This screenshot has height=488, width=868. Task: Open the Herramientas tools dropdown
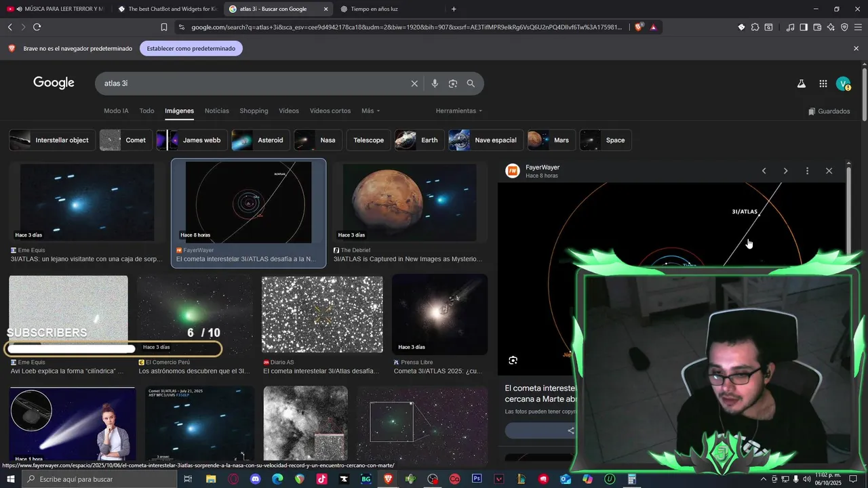pos(459,110)
